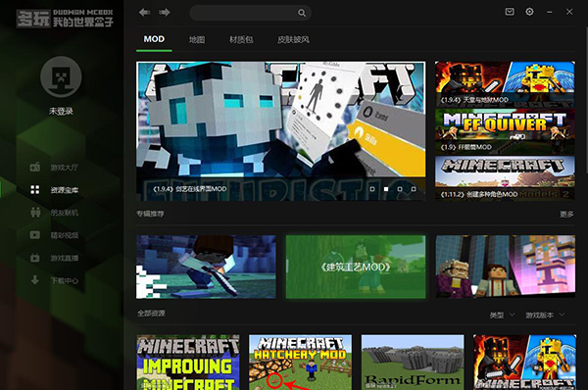The height and width of the screenshot is (390, 588).
Task: Click the 游戏直播 TV icon
Action: click(35, 258)
